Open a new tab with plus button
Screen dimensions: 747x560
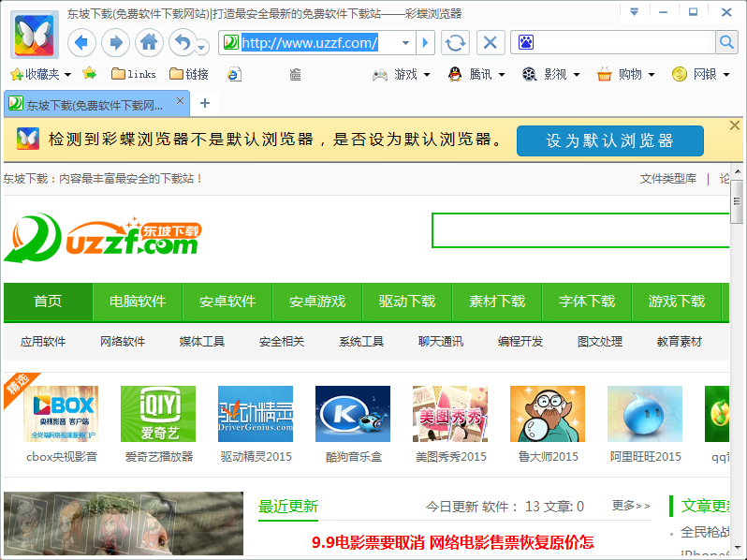205,103
